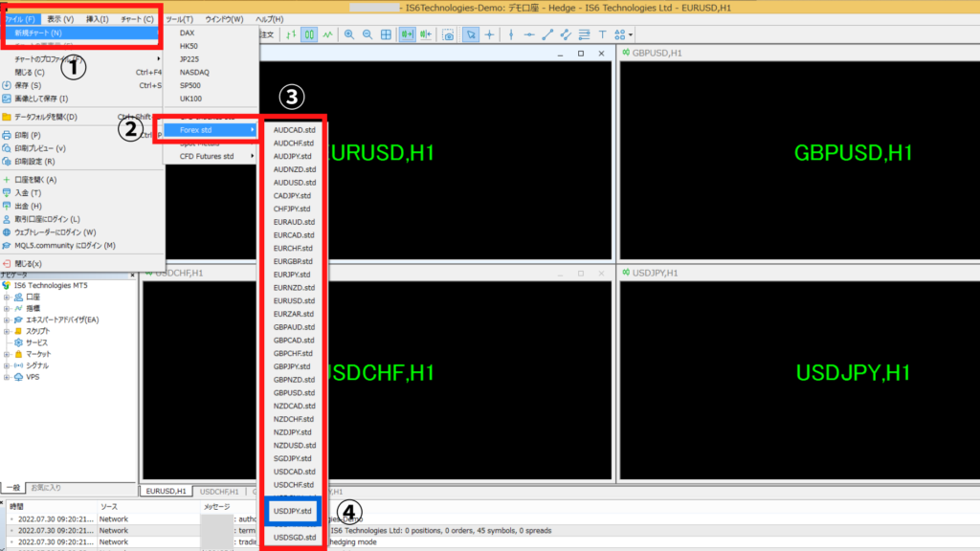Select the Fibonacci retracement tool
This screenshot has width=980, height=551.
pos(584,35)
